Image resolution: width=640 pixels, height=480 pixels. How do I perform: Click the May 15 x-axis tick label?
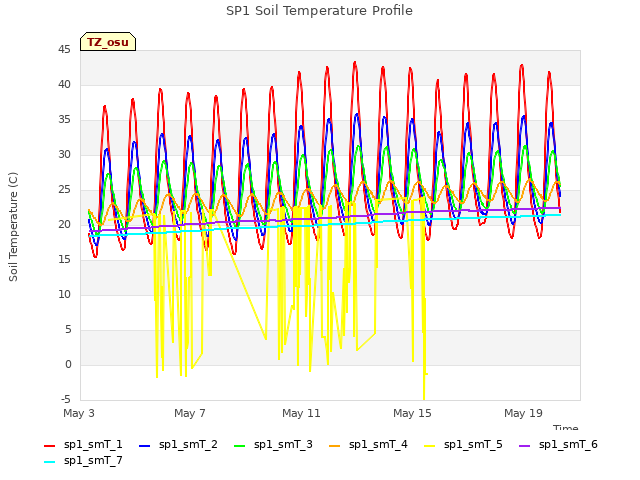pyautogui.click(x=412, y=413)
